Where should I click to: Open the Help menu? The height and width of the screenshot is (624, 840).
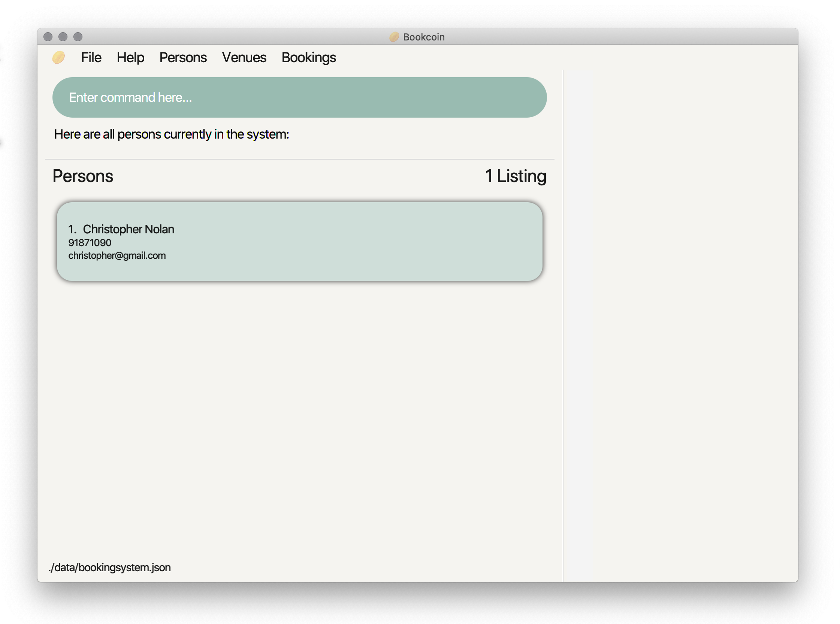coord(130,57)
